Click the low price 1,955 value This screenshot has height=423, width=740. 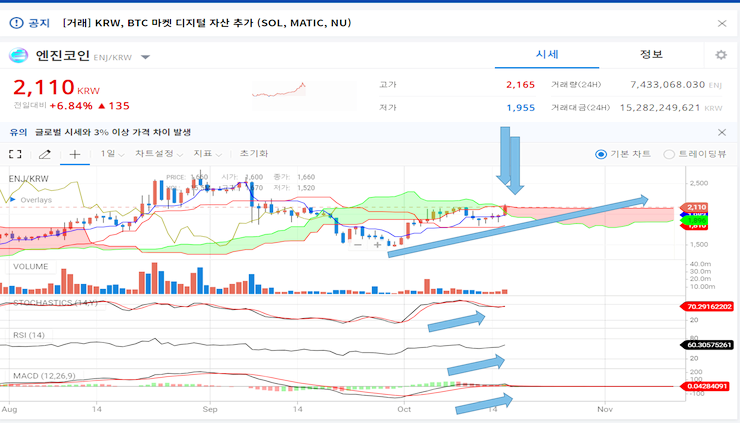click(x=521, y=108)
